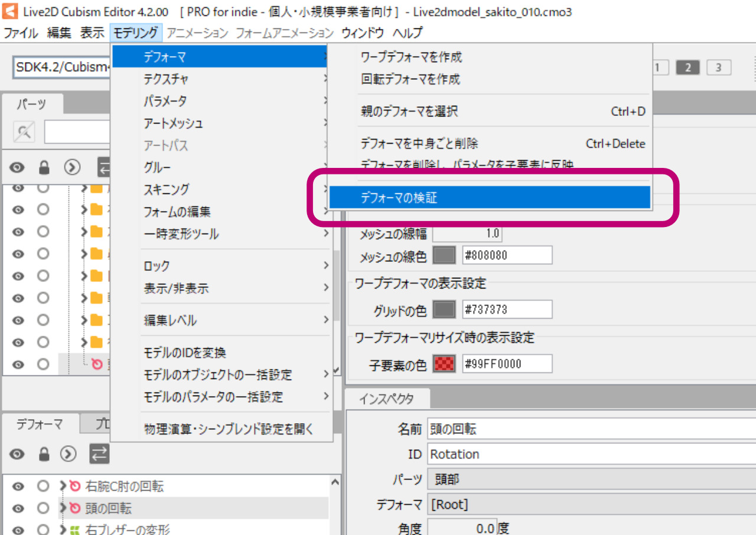The width and height of the screenshot is (756, 535).
Task: Open the 一時変形ツール submenu
Action: tap(221, 234)
